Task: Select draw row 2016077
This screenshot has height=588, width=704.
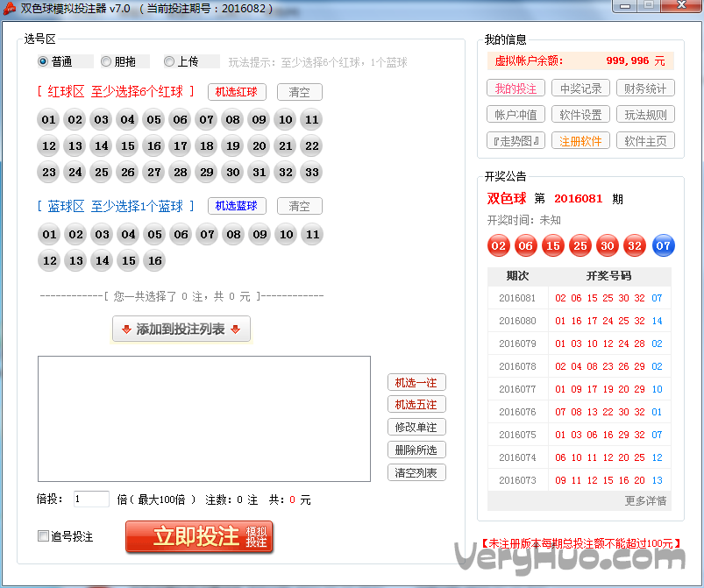Action: pos(580,389)
